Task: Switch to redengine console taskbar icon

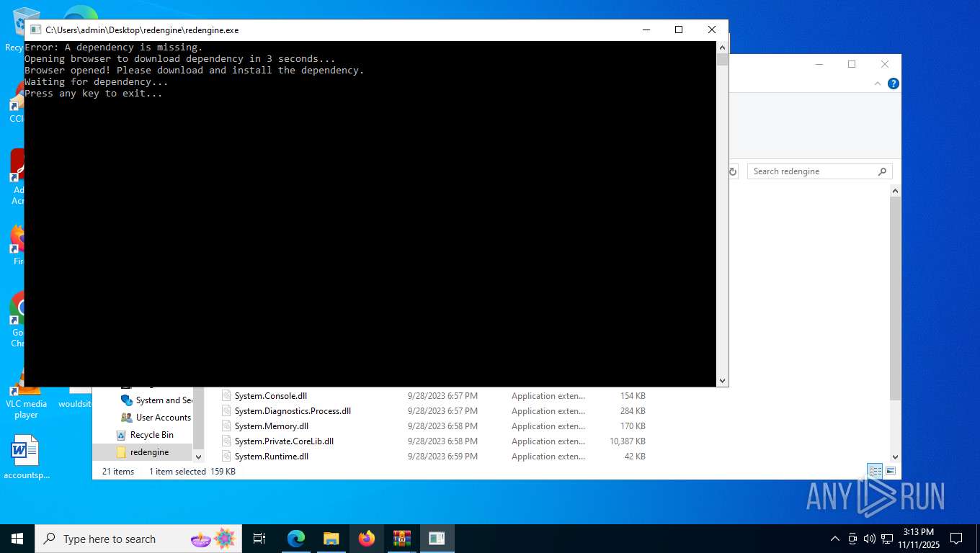Action: coord(437,539)
